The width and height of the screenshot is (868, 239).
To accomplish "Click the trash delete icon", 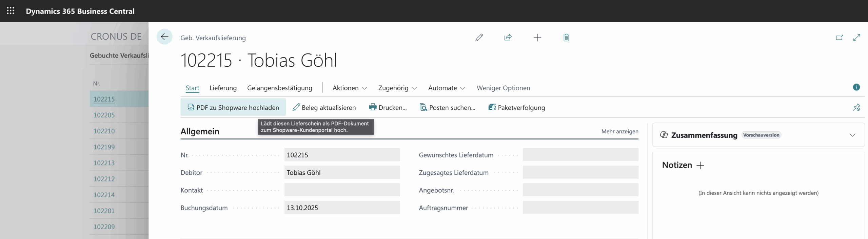I will pos(566,38).
